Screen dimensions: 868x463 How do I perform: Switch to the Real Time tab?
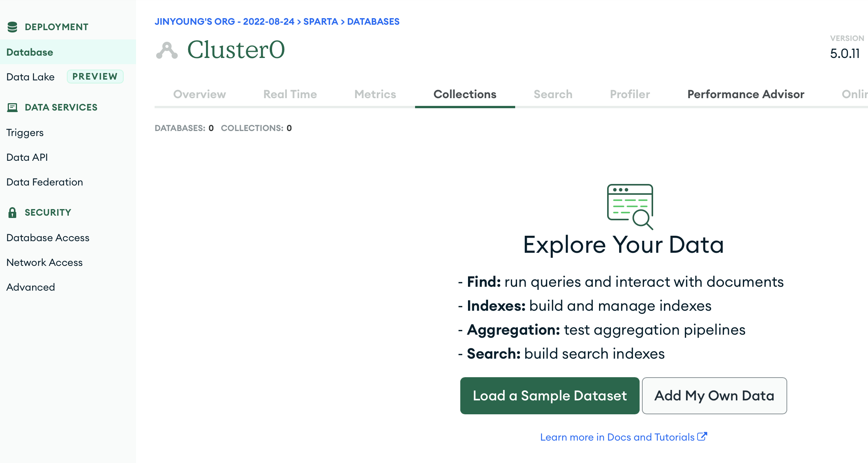coord(290,94)
